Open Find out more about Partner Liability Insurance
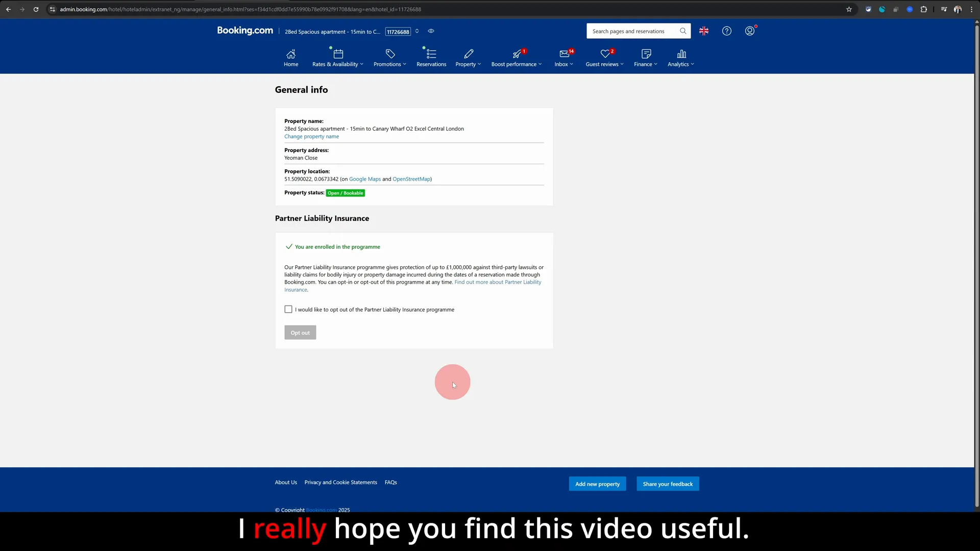The image size is (980, 551). click(x=498, y=282)
